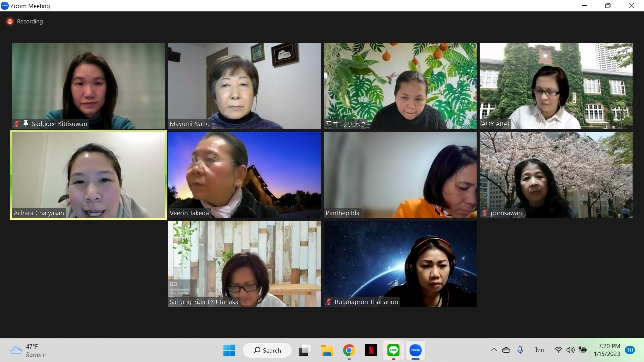Screen dimensions: 644x362
Task: Select Achara Chaiyasan's highlighted video tile
Action: pyautogui.click(x=88, y=175)
